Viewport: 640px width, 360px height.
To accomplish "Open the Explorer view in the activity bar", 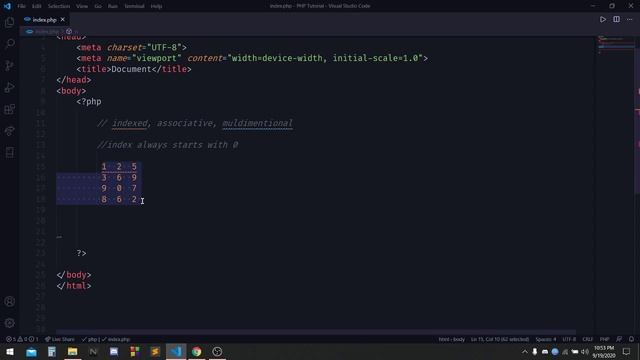I will tap(9, 22).
